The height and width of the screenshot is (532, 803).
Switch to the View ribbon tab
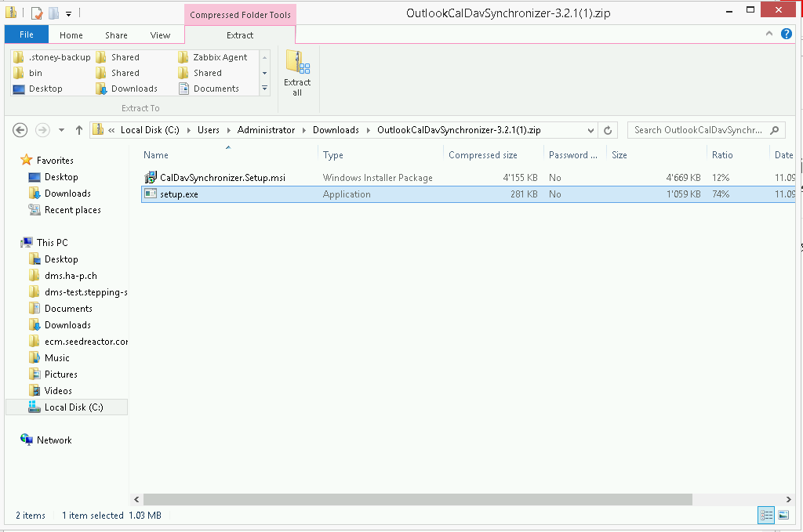[x=160, y=34]
